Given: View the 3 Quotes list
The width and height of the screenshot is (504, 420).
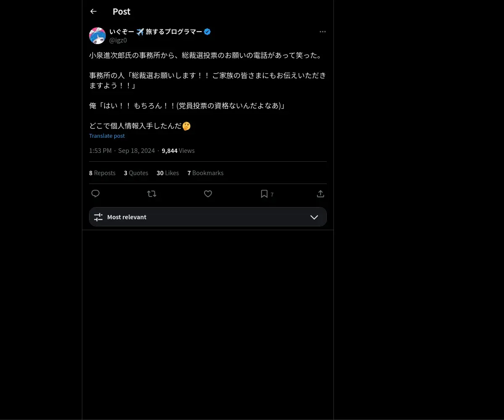Looking at the screenshot, I should click(136, 173).
